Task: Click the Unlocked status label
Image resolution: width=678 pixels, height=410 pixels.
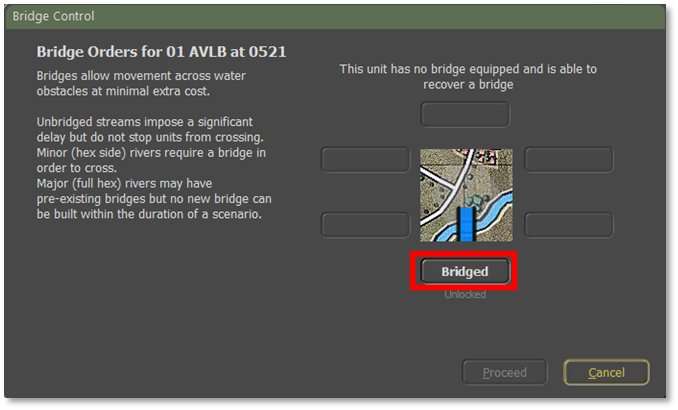Action: pyautogui.click(x=465, y=295)
